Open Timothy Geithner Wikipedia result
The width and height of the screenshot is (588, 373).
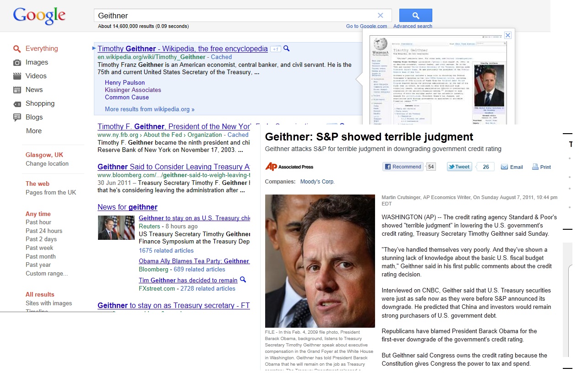(183, 49)
